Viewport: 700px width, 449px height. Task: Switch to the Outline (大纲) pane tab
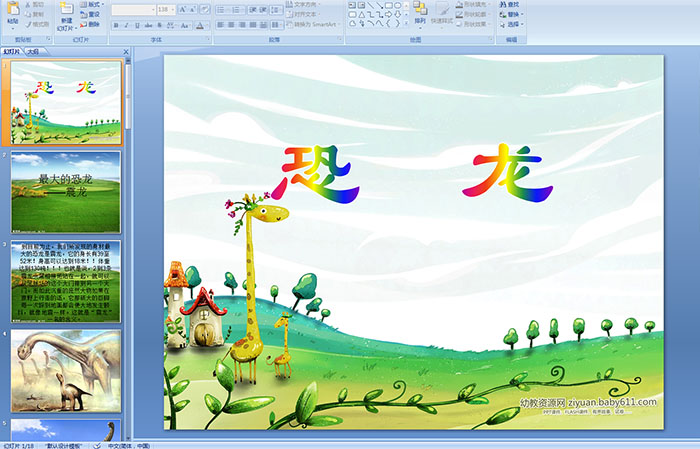(33, 50)
